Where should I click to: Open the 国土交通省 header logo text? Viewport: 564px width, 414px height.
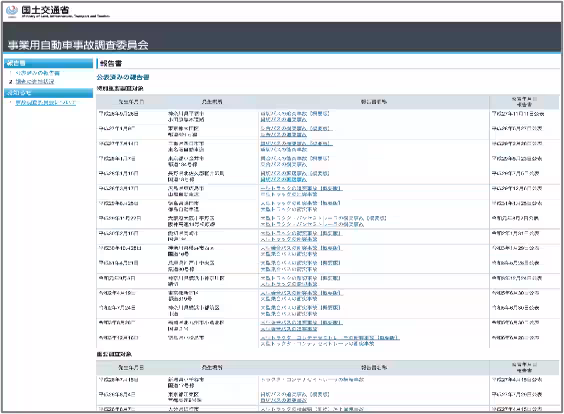click(x=45, y=10)
